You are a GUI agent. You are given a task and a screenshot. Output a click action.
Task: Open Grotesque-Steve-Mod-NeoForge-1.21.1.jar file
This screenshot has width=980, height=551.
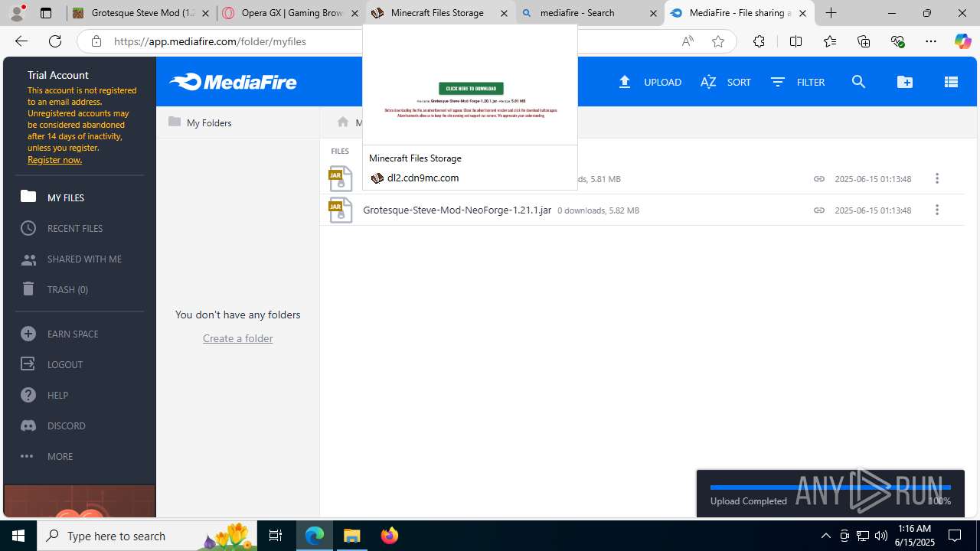(x=457, y=210)
